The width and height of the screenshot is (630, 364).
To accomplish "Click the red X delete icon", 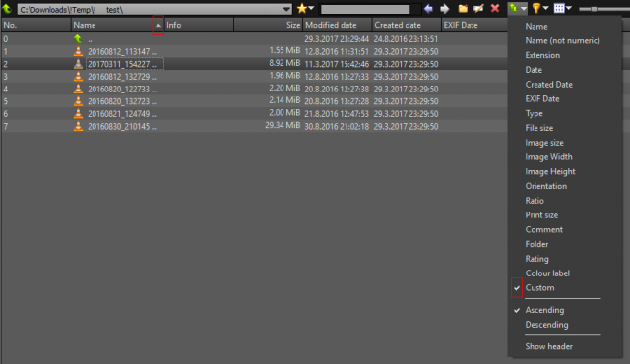I will tap(495, 9).
